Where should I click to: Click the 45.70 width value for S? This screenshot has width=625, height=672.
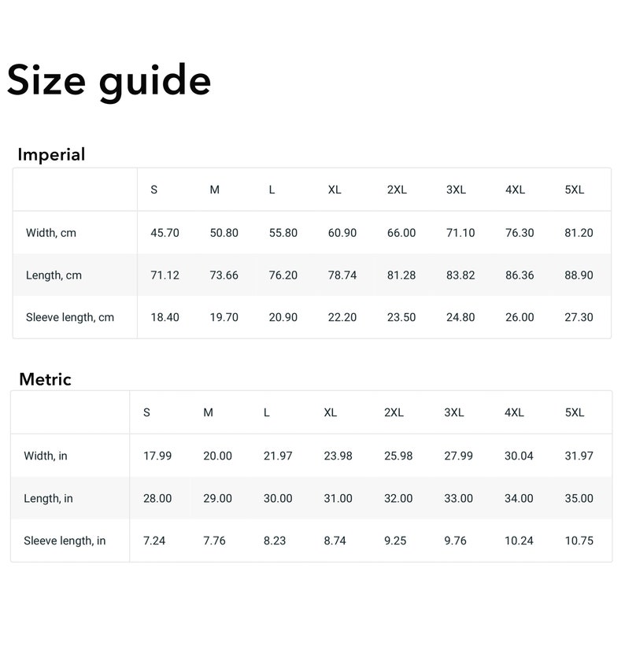pyautogui.click(x=165, y=233)
